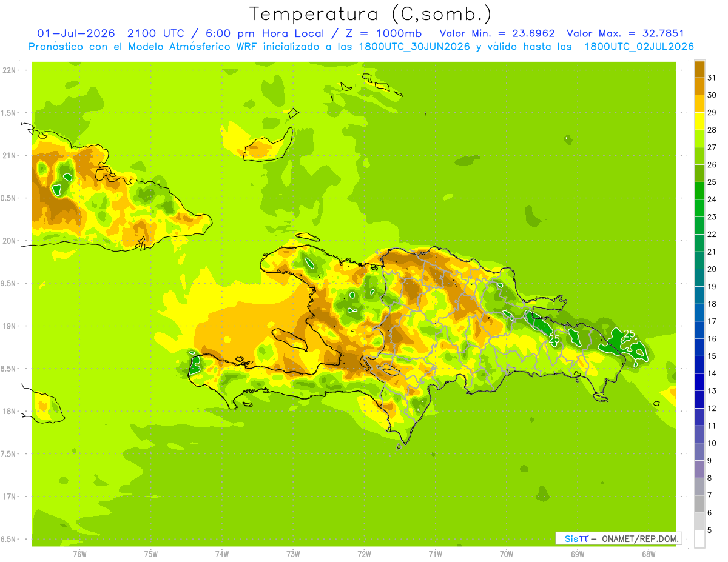Click the legend label "20"

(x=712, y=269)
